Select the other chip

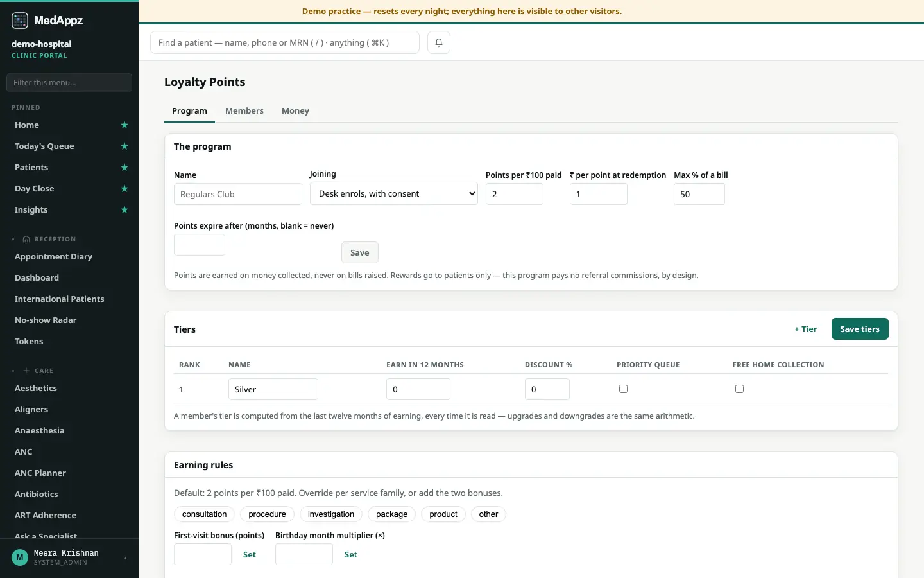[488, 514]
